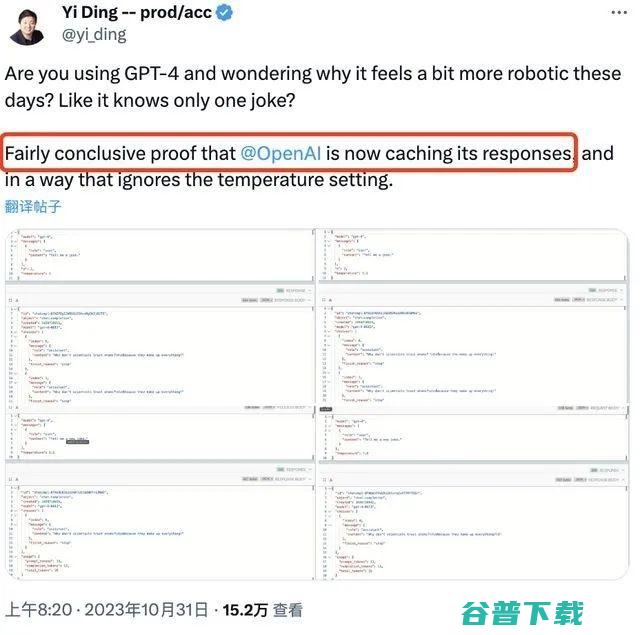Click the expand icon in top-left screenshot's response panel

(x=11, y=300)
